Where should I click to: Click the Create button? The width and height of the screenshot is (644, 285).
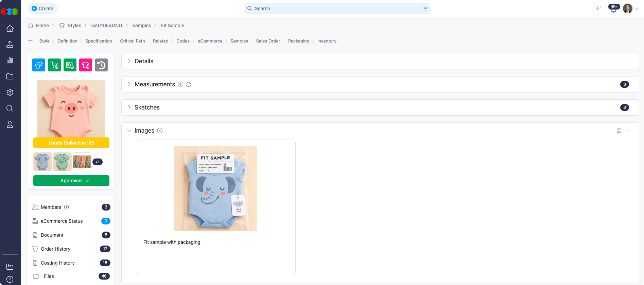[42, 9]
